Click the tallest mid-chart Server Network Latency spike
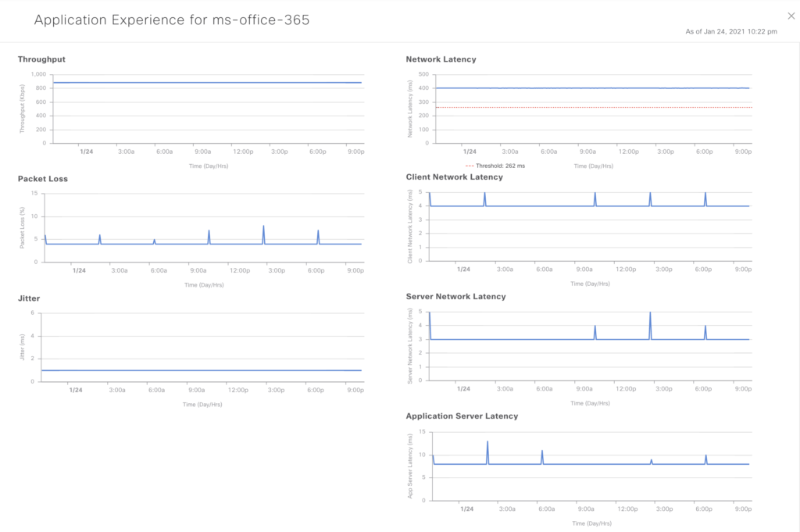 coord(650,315)
